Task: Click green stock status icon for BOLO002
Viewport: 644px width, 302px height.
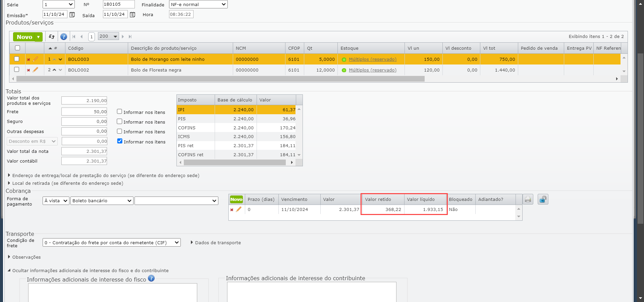Action: pos(344,70)
